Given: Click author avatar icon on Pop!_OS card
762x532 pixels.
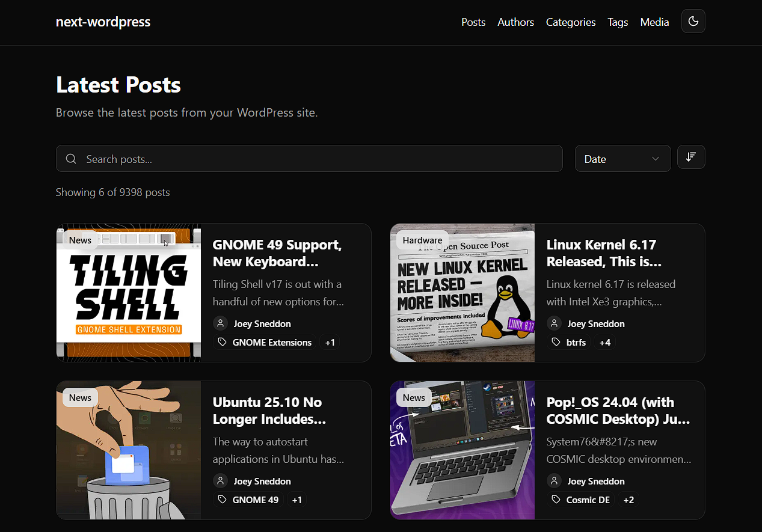Looking at the screenshot, I should [x=554, y=481].
